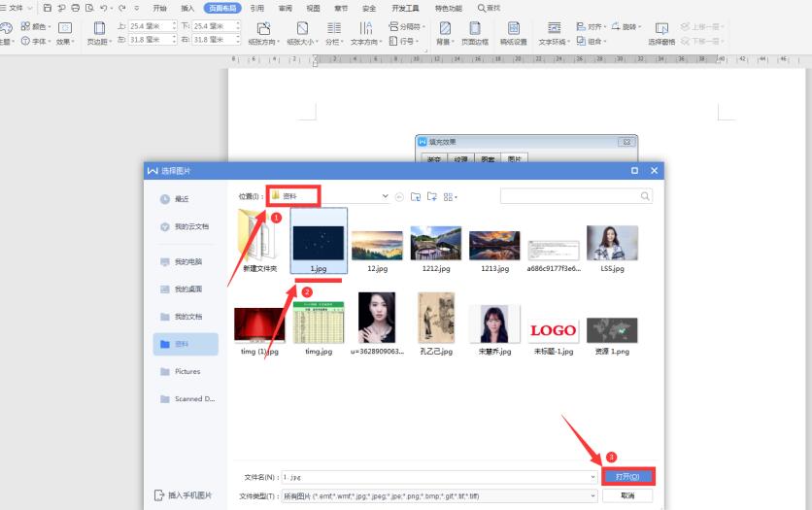This screenshot has height=510, width=812.
Task: Expand the 文件名 filename dropdown arrow
Action: point(592,477)
